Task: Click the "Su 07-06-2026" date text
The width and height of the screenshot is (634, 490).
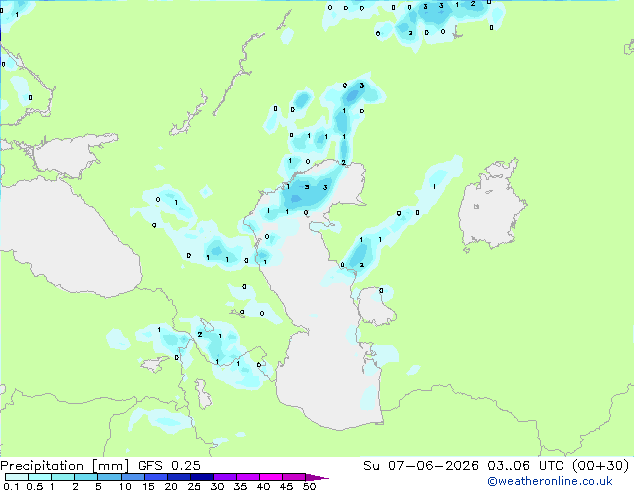Action: click(x=421, y=466)
